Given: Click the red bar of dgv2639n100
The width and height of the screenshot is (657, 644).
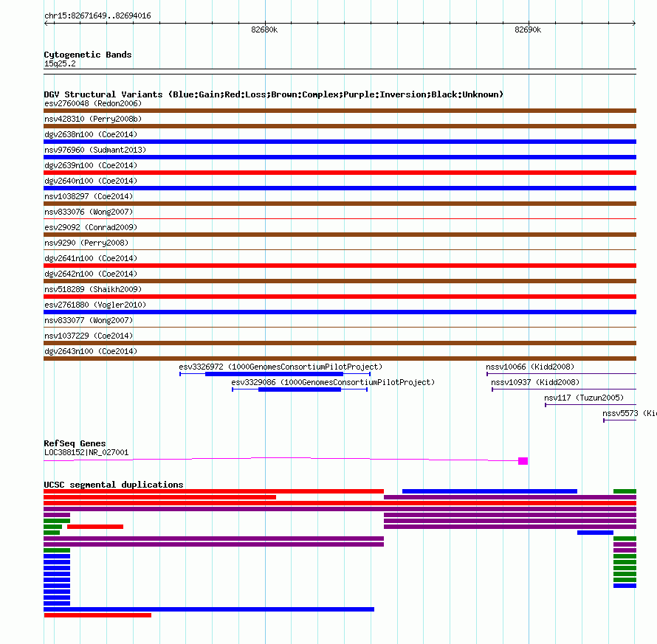Looking at the screenshot, I should pos(340,173).
